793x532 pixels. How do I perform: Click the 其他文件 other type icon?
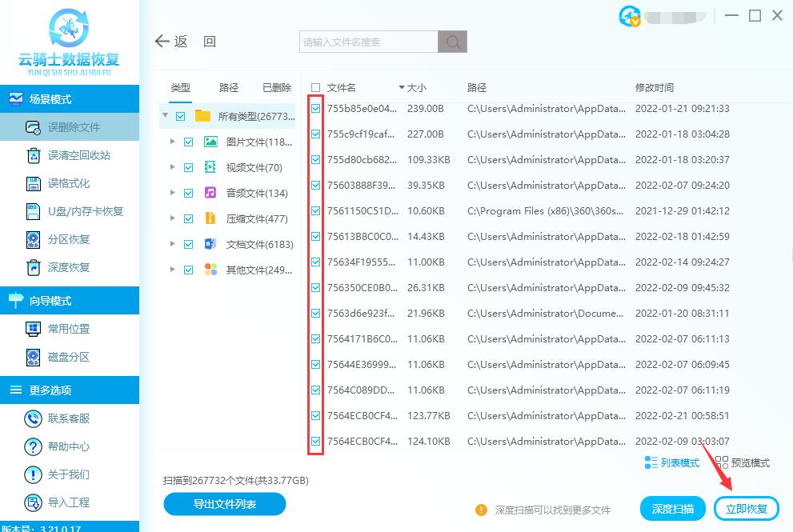(x=210, y=270)
